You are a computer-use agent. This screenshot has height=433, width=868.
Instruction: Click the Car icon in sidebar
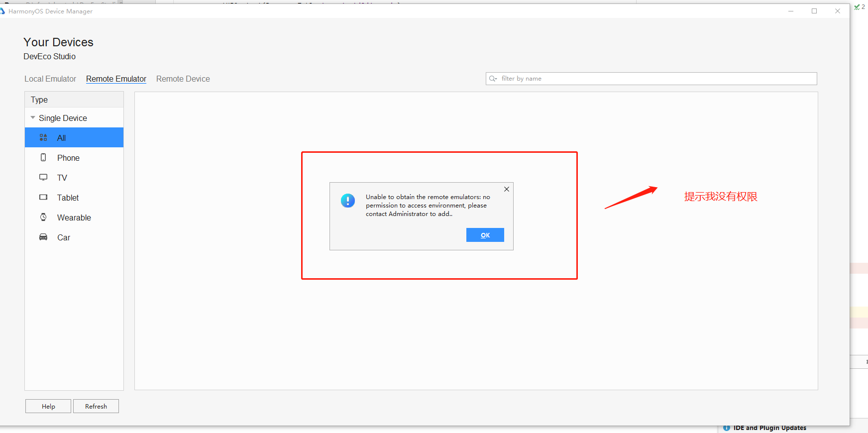click(x=43, y=237)
